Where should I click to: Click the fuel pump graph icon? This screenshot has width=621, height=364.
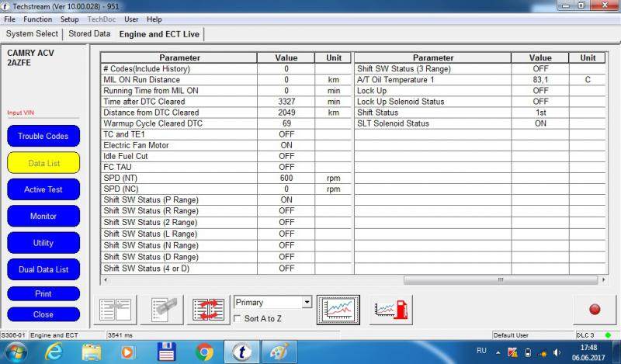pos(390,309)
